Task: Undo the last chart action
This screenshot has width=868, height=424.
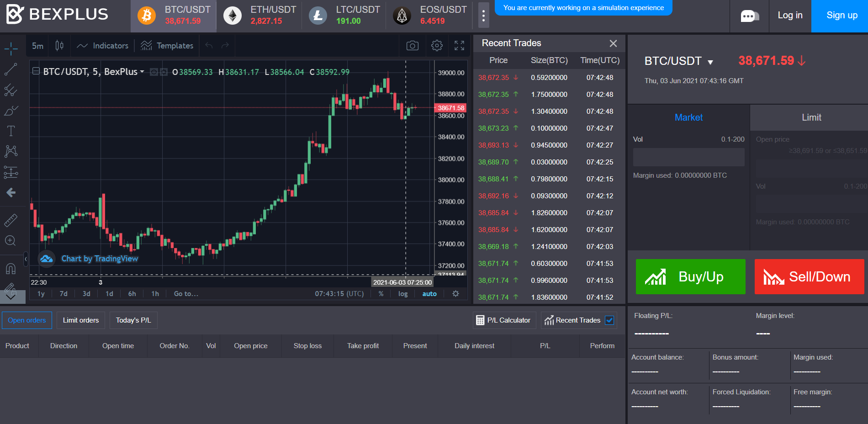Action: point(209,46)
